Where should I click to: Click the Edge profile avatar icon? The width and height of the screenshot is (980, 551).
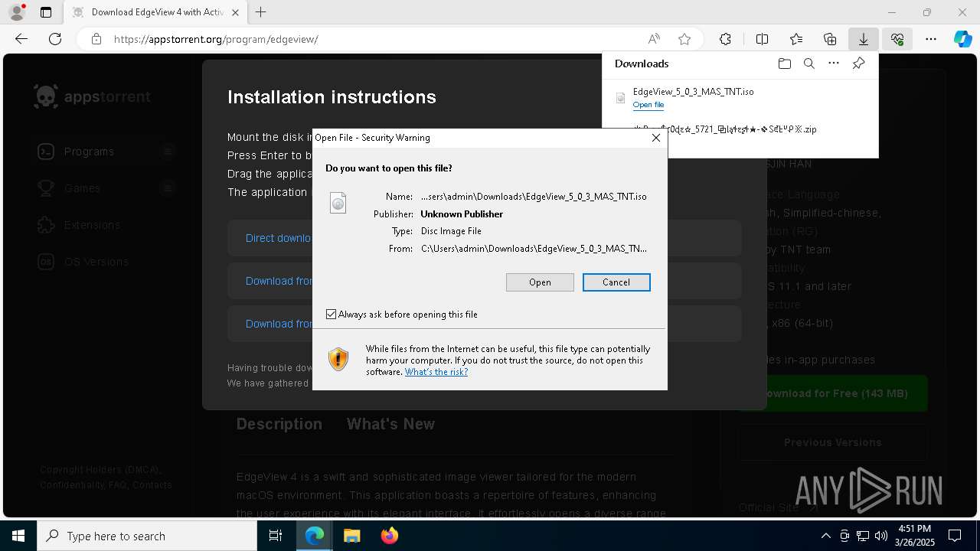click(17, 12)
